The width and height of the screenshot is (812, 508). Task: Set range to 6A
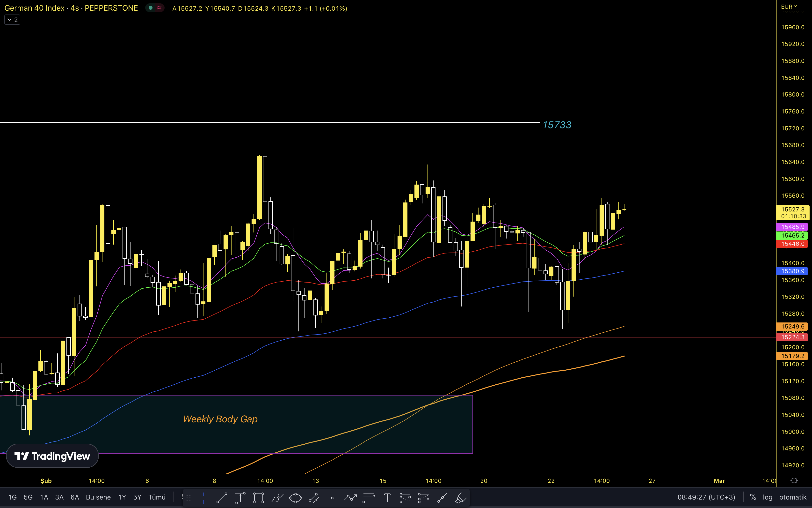pos(75,497)
